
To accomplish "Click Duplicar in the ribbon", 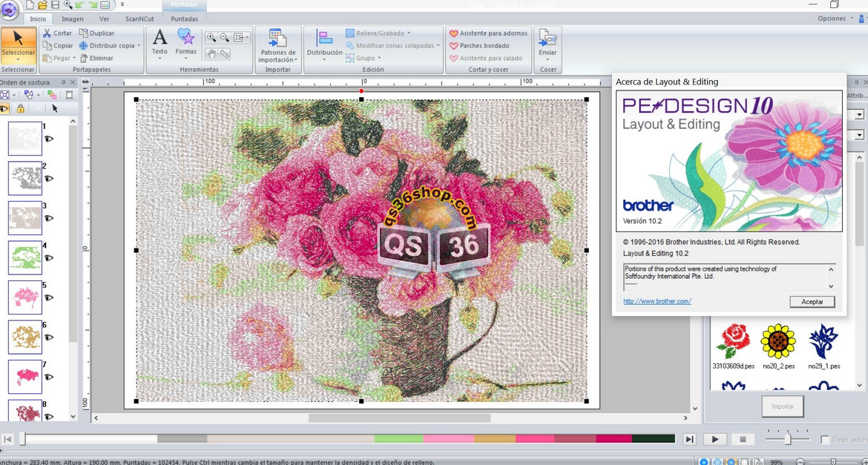I will [x=96, y=33].
